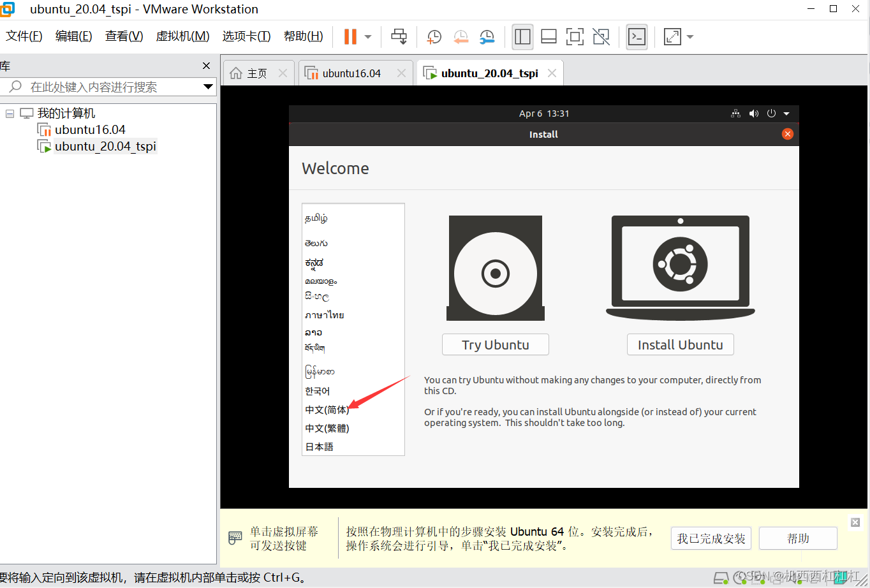Toggle the thumbnail bar view

point(549,37)
